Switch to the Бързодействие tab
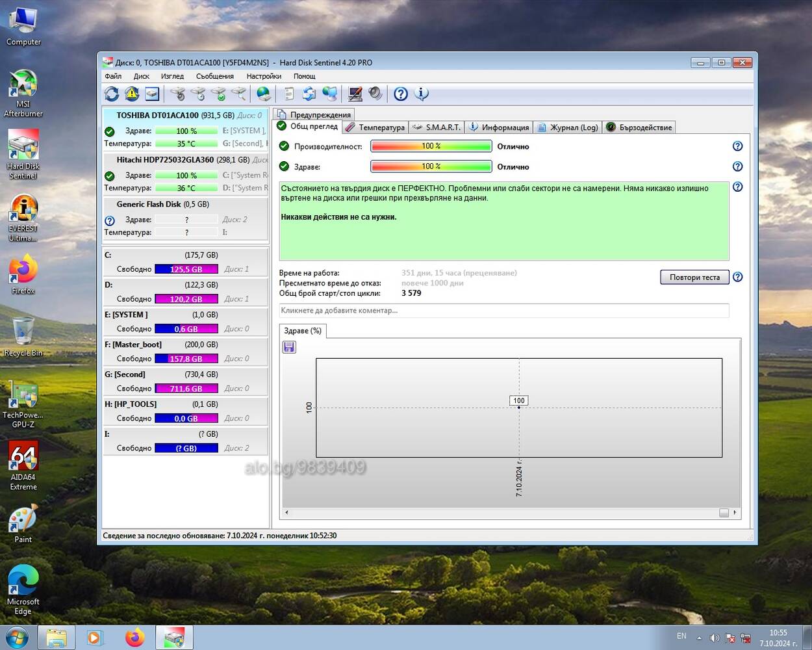 coord(639,127)
